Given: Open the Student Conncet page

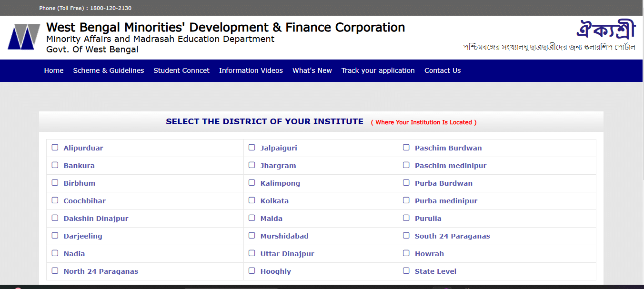Looking at the screenshot, I should pos(181,70).
